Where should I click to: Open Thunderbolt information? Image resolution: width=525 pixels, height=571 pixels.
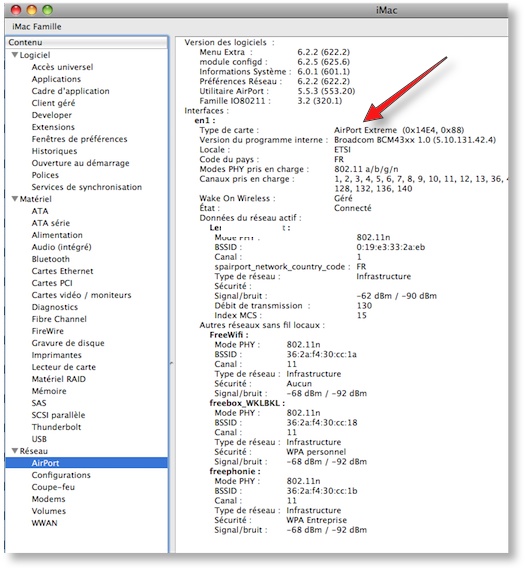[x=56, y=427]
